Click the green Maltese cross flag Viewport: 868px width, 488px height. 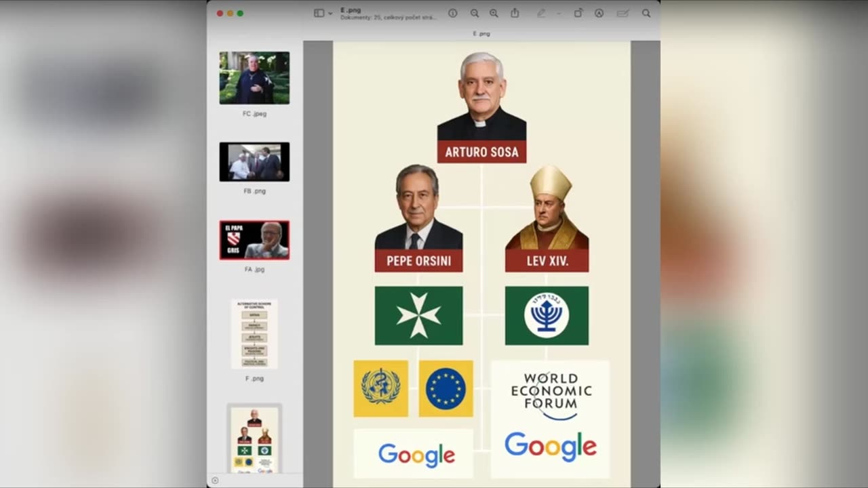pyautogui.click(x=418, y=316)
